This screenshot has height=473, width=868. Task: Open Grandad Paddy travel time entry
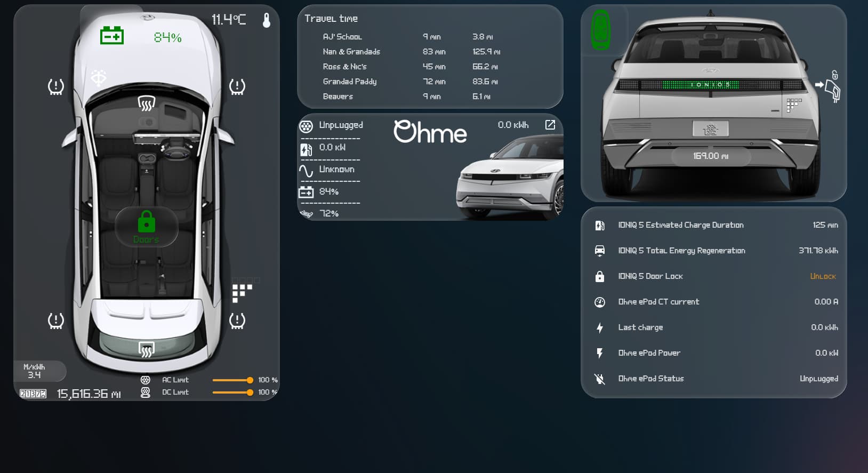pyautogui.click(x=411, y=82)
